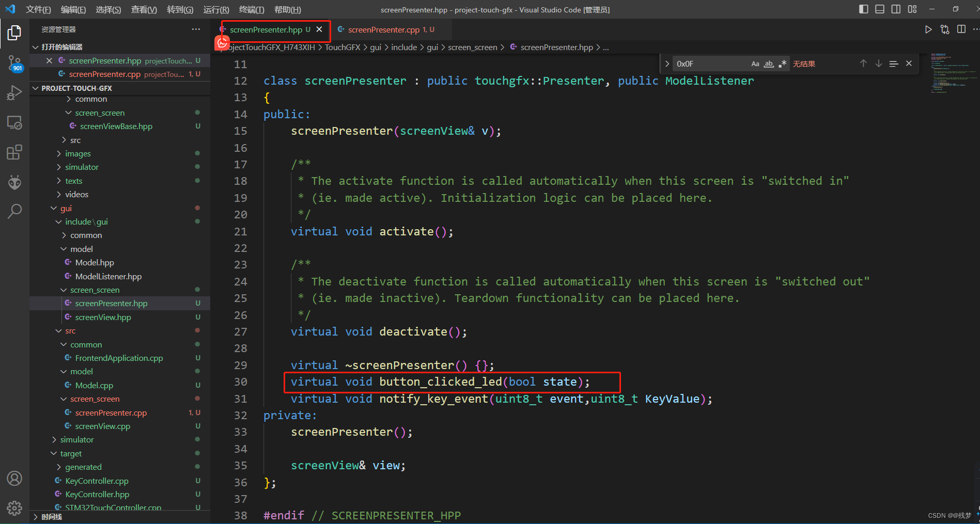
Task: Open Accounts menu in activity bar
Action: tap(14, 479)
